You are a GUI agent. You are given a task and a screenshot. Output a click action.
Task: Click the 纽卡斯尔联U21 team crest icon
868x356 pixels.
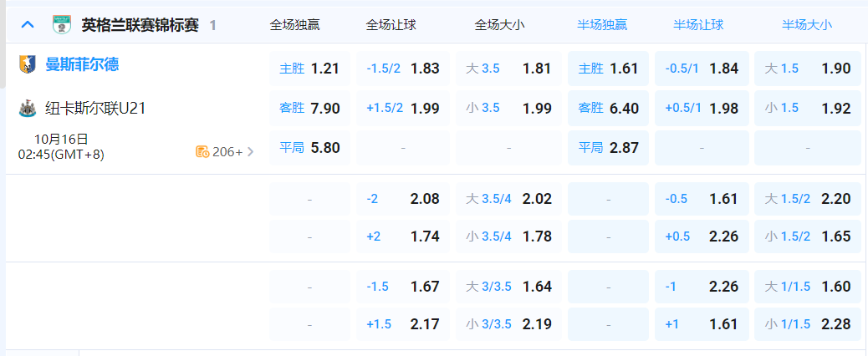28,108
